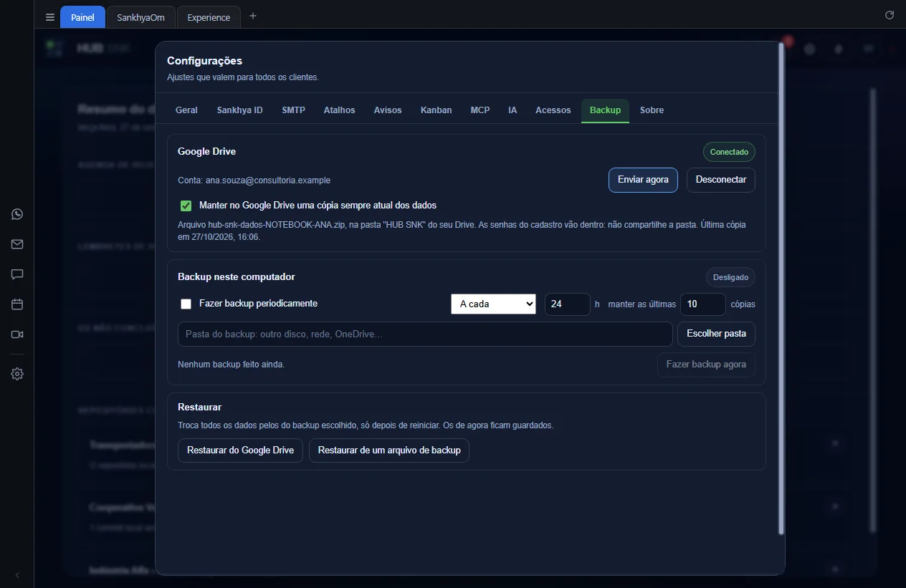This screenshot has width=906, height=588.
Task: Open the A cada frequency dropdown
Action: coord(493,304)
